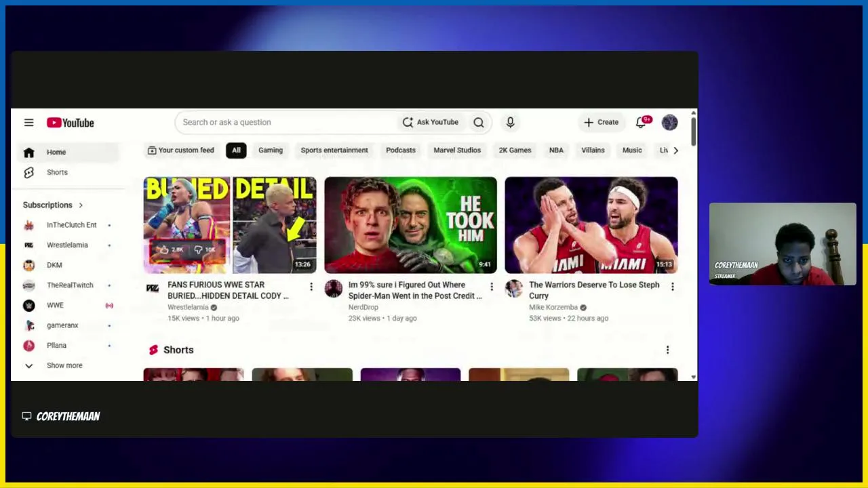Go to the YouTube logo homepage

(x=71, y=123)
